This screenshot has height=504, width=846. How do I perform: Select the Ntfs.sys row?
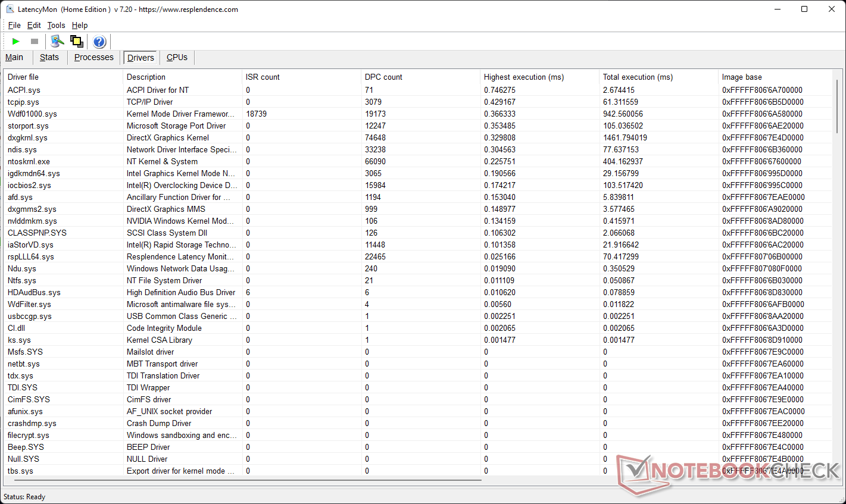(419, 280)
